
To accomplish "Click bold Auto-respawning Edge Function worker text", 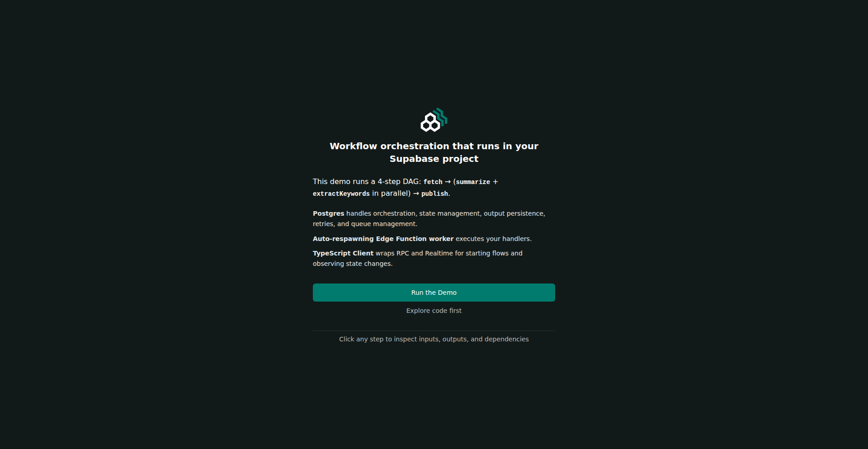I will coord(383,239).
